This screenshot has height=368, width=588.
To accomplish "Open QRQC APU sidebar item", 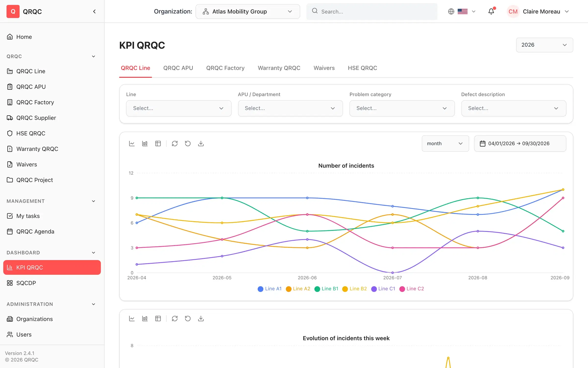I will tap(52, 87).
